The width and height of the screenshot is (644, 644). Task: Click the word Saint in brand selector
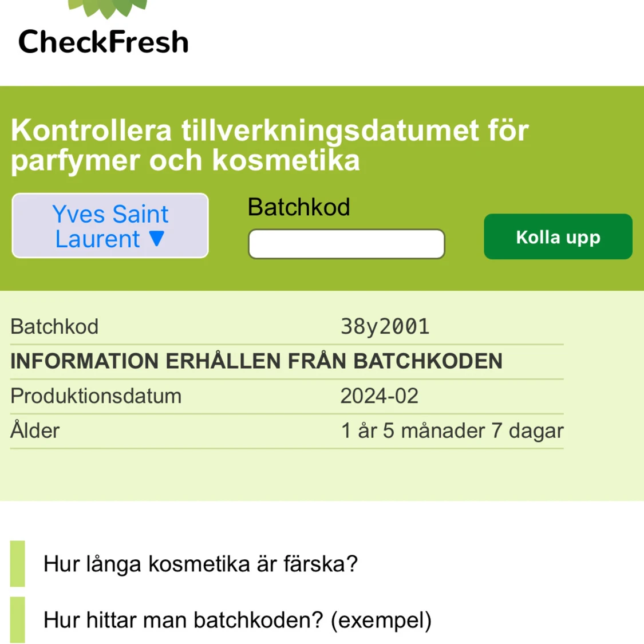[x=140, y=214]
